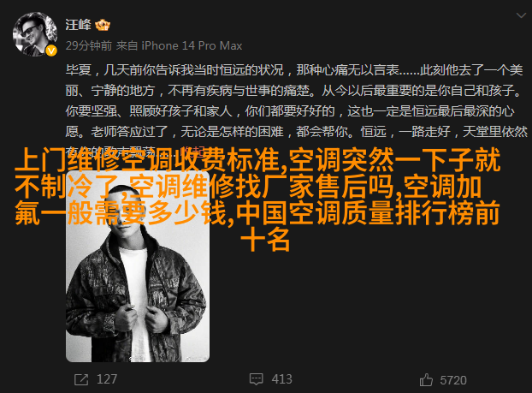Click the crown membership badge beside 汪峰
Screen dimensions: 532x393
click(103, 25)
